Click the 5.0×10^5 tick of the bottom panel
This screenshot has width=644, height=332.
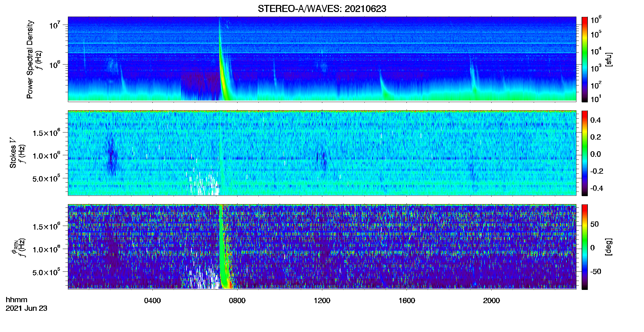(x=46, y=272)
